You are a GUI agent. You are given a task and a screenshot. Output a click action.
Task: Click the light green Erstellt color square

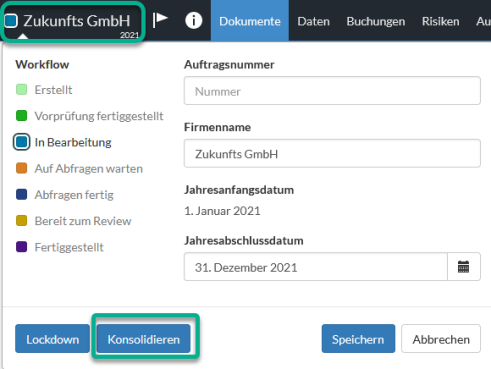click(22, 89)
